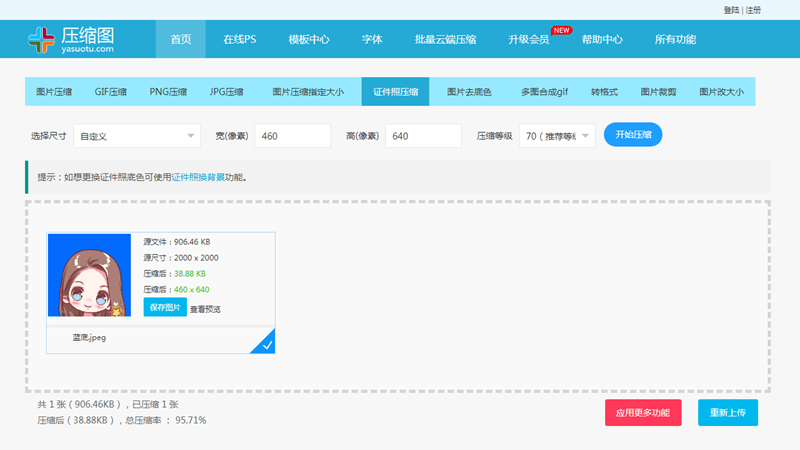Switch to the GIF压缩 tab
Image resolution: width=800 pixels, height=450 pixels.
coord(111,92)
